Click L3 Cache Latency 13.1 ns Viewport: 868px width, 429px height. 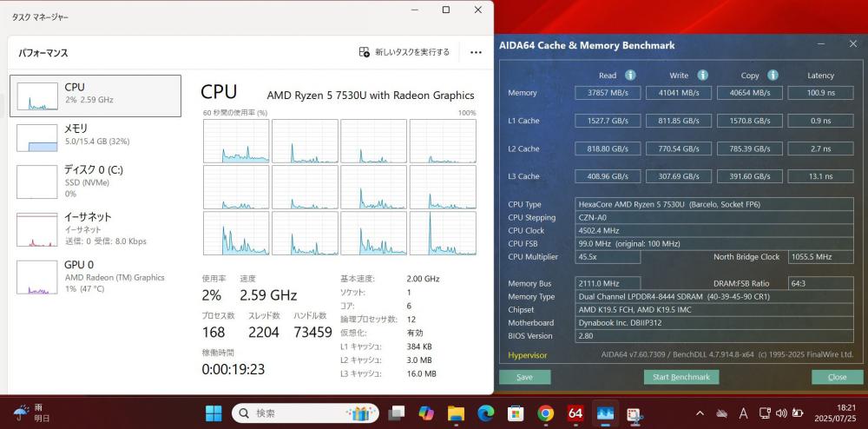click(820, 176)
